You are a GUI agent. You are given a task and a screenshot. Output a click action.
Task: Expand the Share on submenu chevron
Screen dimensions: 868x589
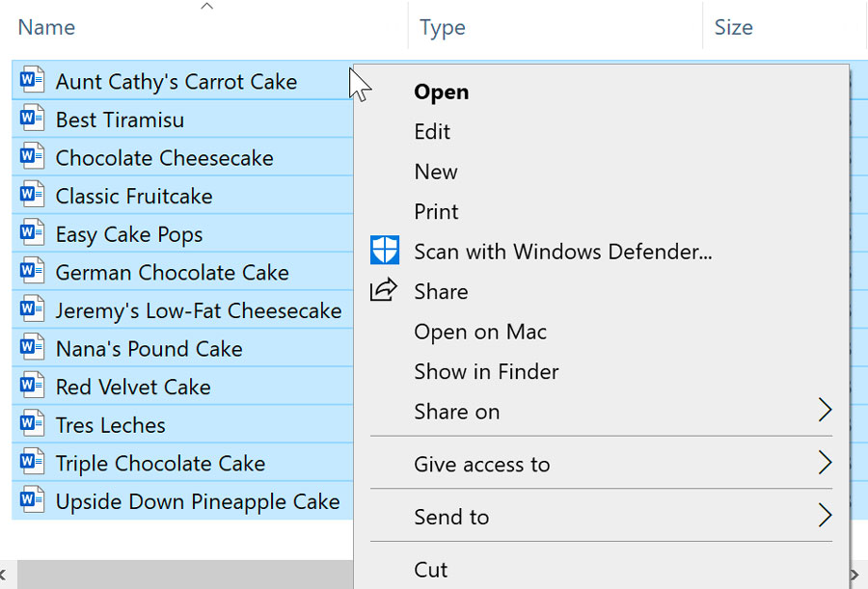[825, 411]
